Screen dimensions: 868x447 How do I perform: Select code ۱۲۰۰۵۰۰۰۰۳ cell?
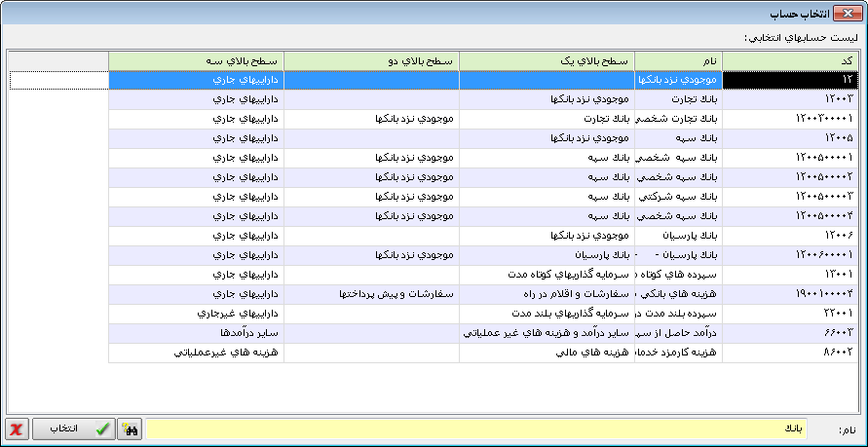790,197
